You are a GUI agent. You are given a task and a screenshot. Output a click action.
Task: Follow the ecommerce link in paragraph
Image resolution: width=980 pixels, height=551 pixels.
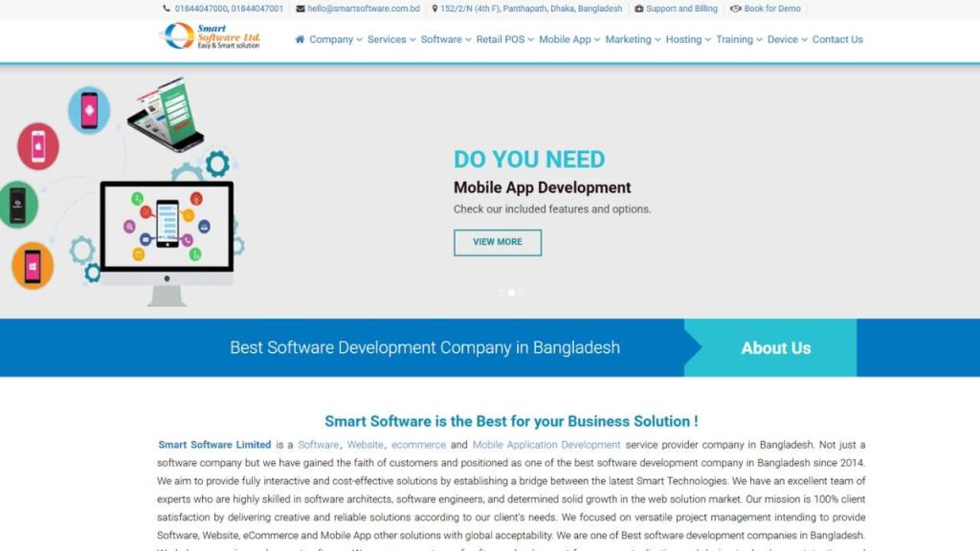coord(419,445)
